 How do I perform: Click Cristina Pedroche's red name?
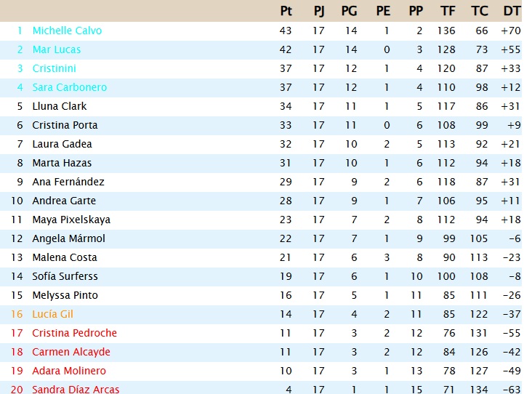tap(74, 333)
